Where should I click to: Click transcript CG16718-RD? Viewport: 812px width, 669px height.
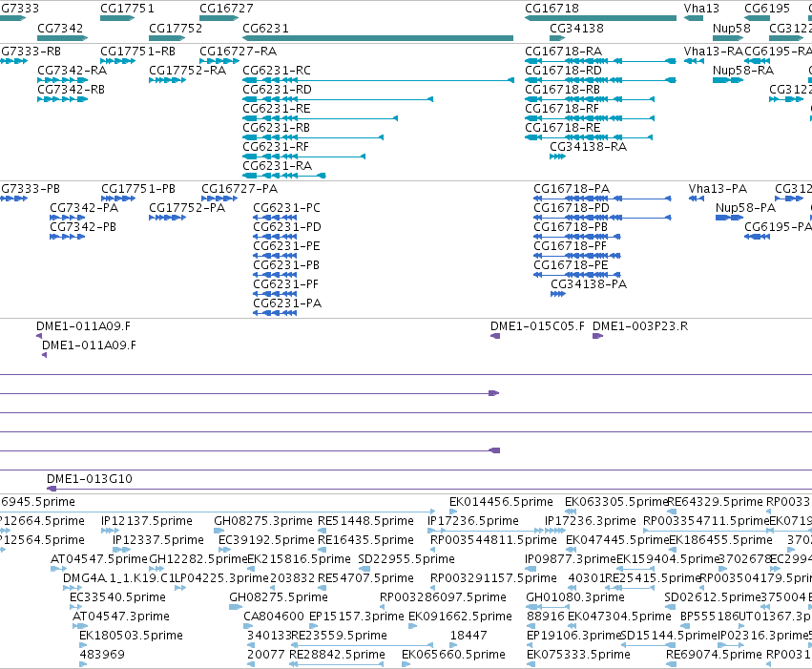coord(563,71)
